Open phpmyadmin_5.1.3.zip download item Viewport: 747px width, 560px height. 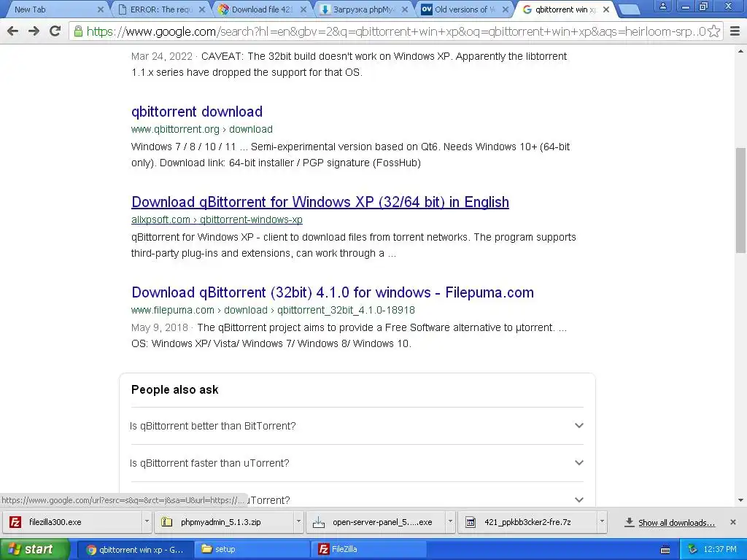coord(224,522)
